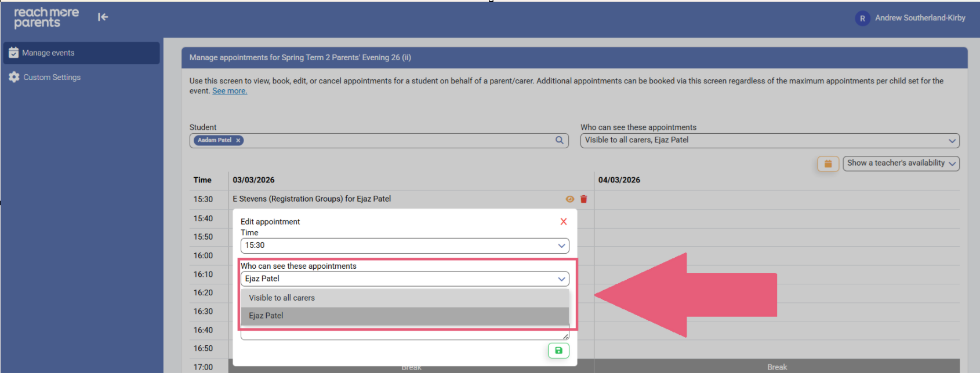Click the See more link
Viewport: 980px width, 373px height.
click(229, 91)
